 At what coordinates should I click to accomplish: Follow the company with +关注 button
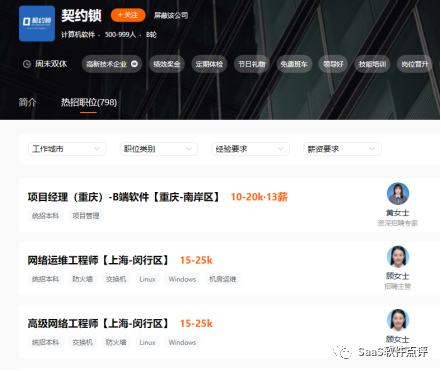pyautogui.click(x=128, y=15)
